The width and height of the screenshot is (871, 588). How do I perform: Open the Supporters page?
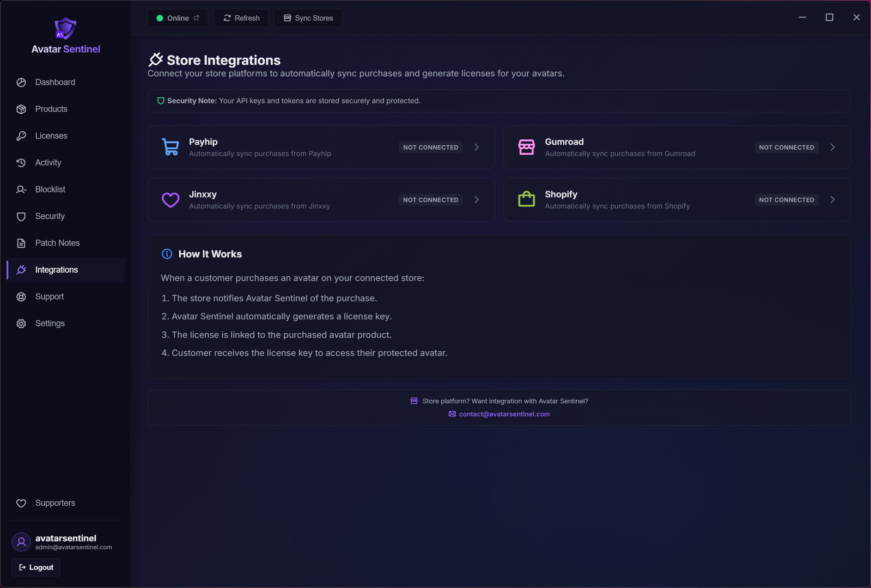pos(66,503)
